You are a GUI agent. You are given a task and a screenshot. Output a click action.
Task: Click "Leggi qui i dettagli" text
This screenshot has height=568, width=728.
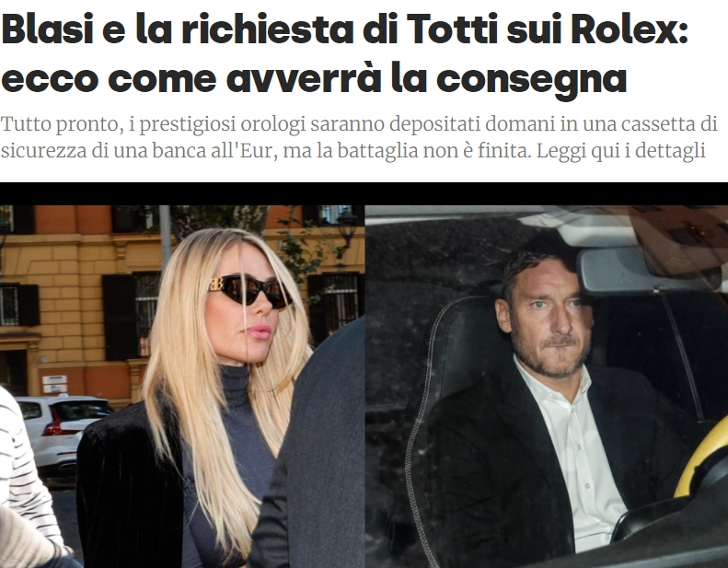pos(620,150)
